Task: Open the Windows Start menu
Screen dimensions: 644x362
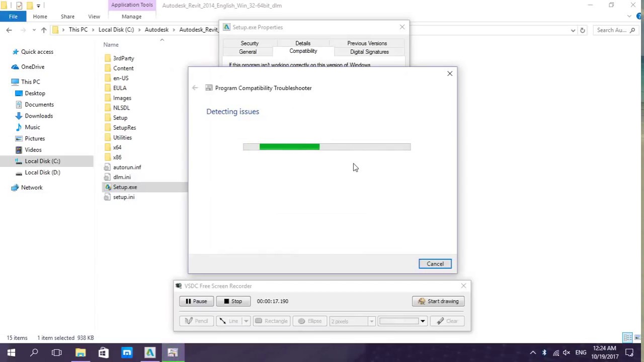Action: [x=11, y=353]
